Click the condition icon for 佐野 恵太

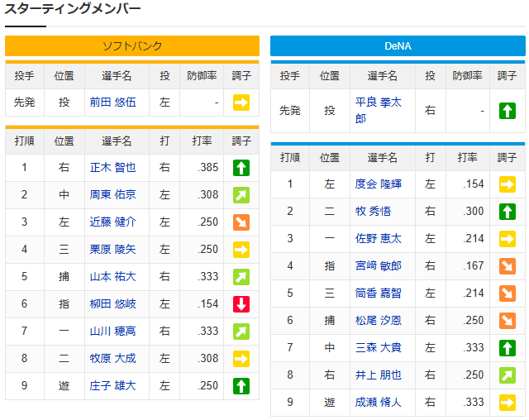[507, 239]
